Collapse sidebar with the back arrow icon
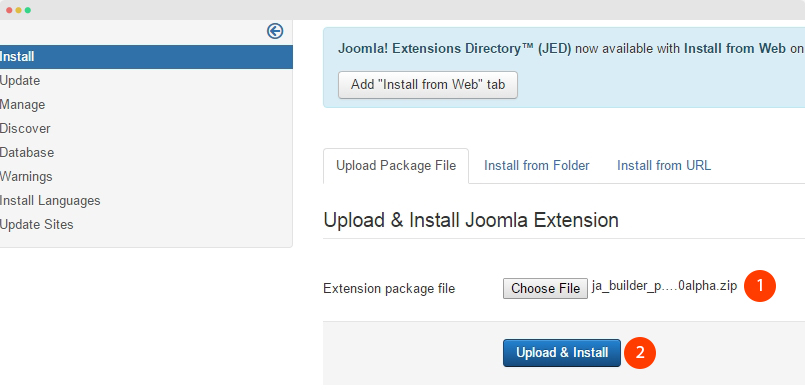The image size is (805, 390). click(275, 31)
